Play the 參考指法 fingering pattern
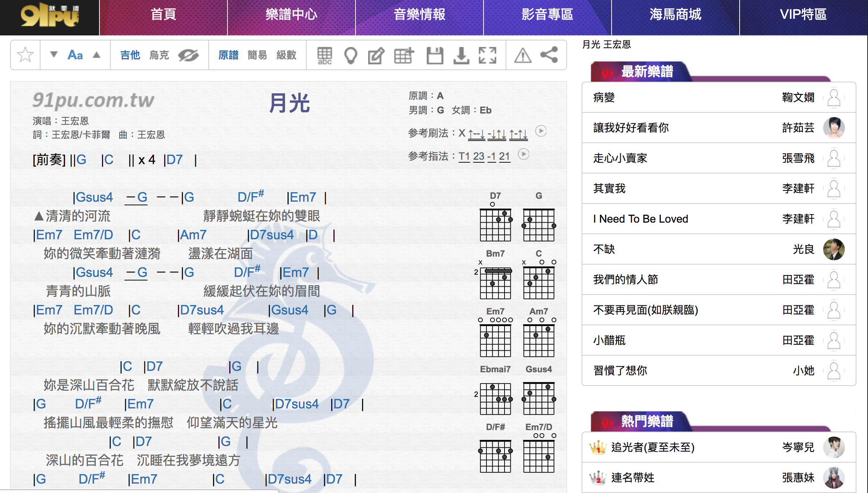868x493 pixels. [523, 154]
